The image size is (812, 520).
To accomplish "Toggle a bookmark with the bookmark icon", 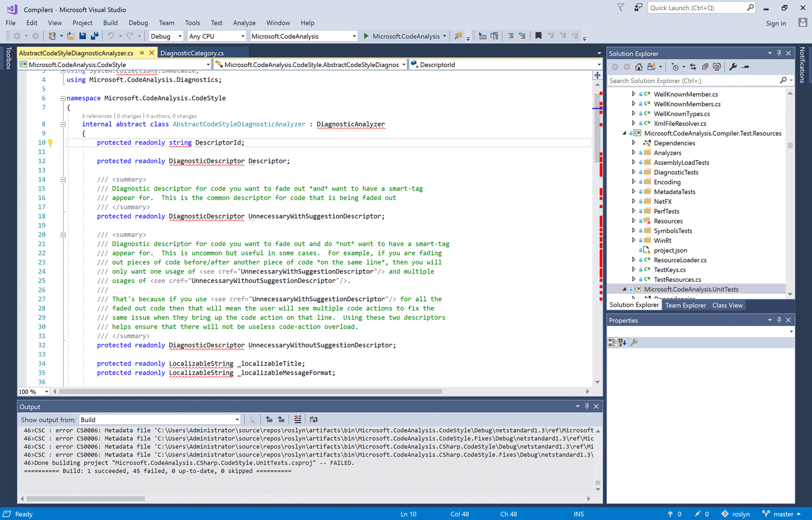I will pyautogui.click(x=538, y=36).
